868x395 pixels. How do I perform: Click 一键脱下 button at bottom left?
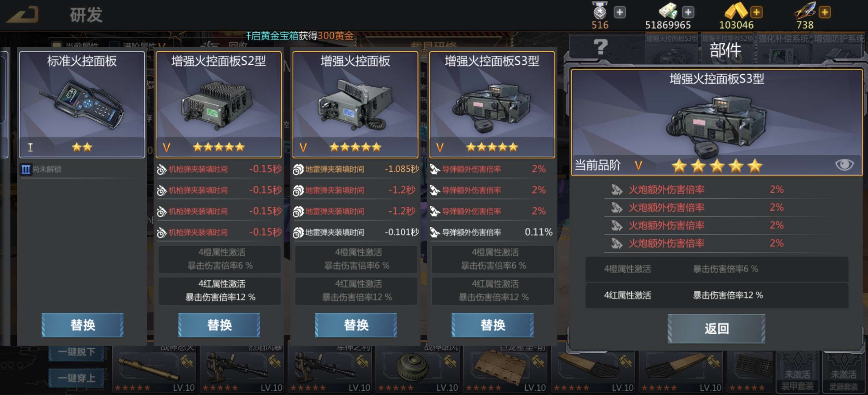pyautogui.click(x=77, y=352)
